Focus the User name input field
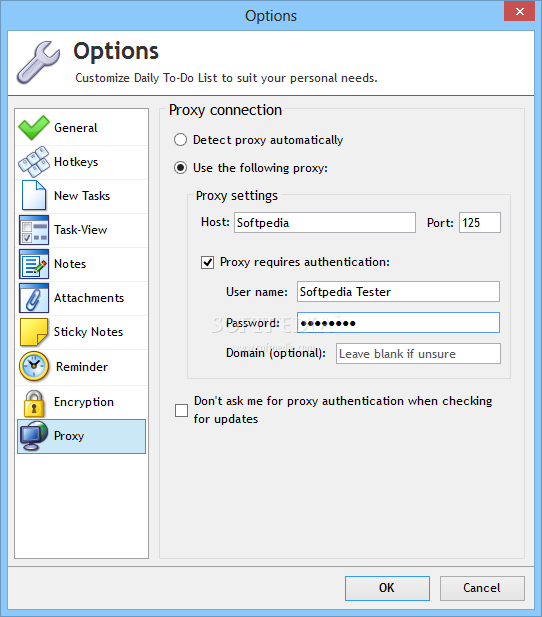The height and width of the screenshot is (617, 542). pos(398,292)
